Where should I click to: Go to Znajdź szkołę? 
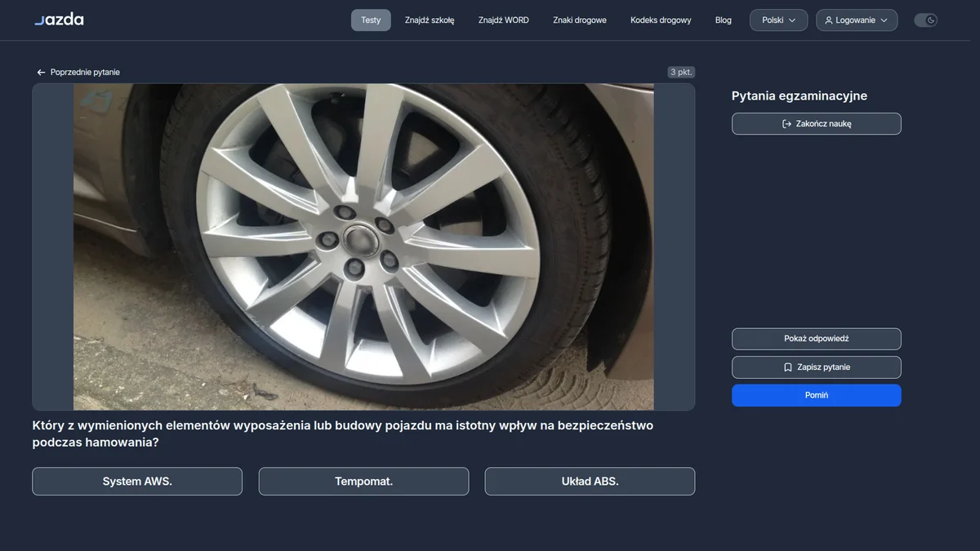click(x=430, y=20)
